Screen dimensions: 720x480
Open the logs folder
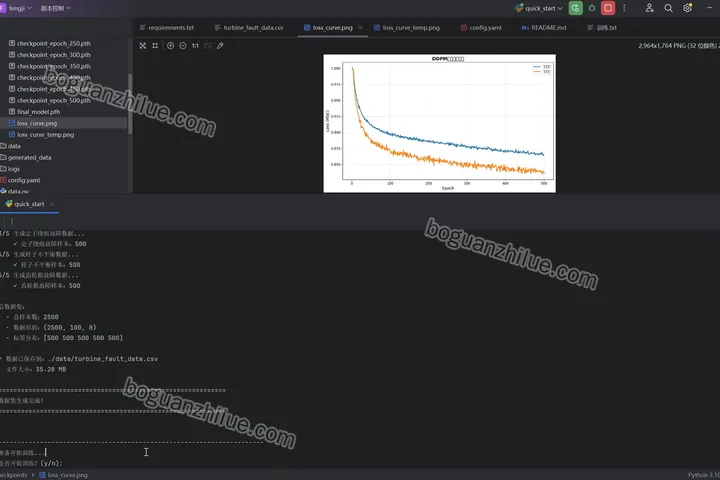(14, 169)
